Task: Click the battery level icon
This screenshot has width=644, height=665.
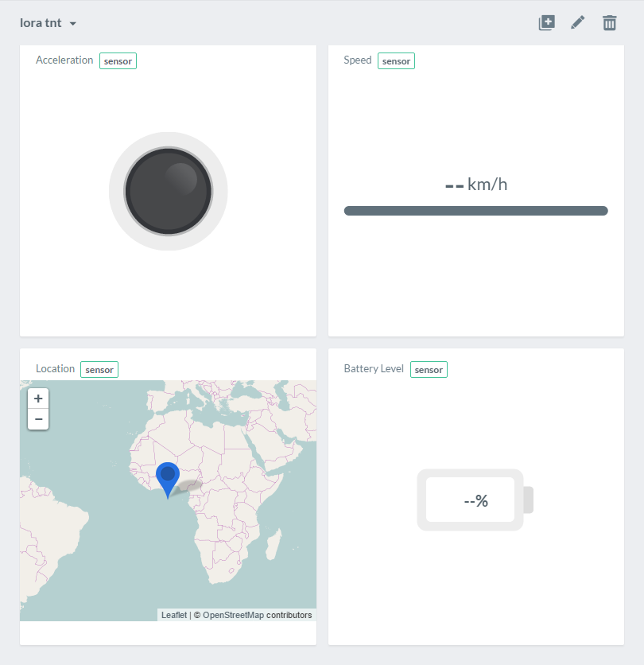Action: (x=475, y=500)
